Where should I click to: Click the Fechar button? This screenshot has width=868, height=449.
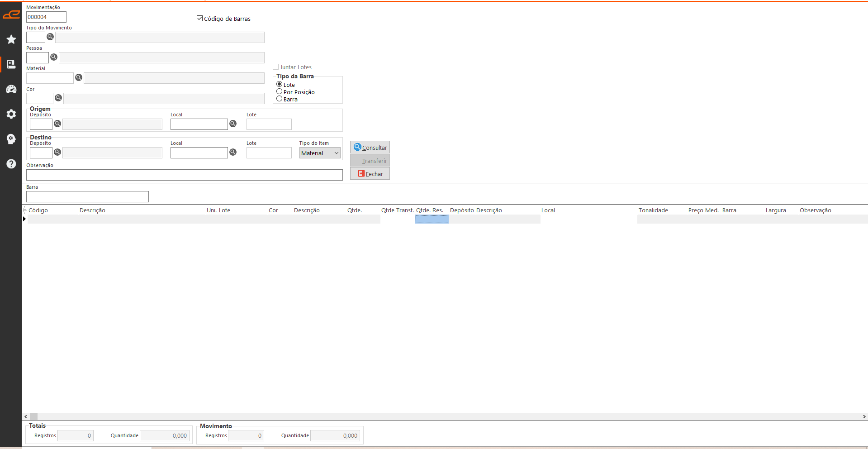click(x=370, y=174)
